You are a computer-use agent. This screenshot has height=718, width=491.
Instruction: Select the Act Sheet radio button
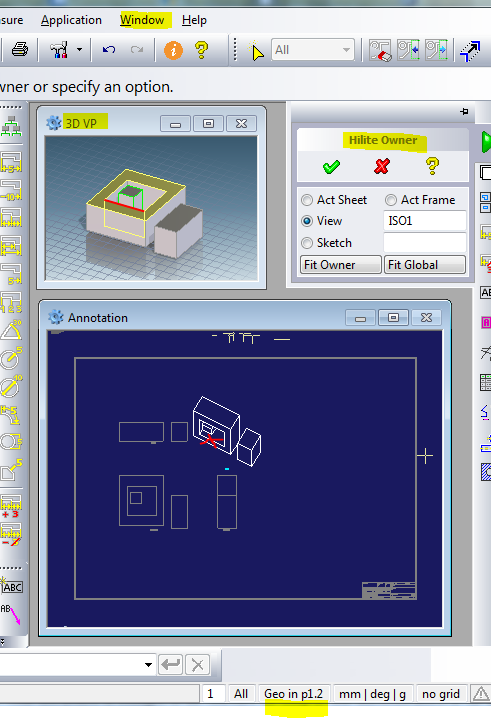(x=307, y=200)
